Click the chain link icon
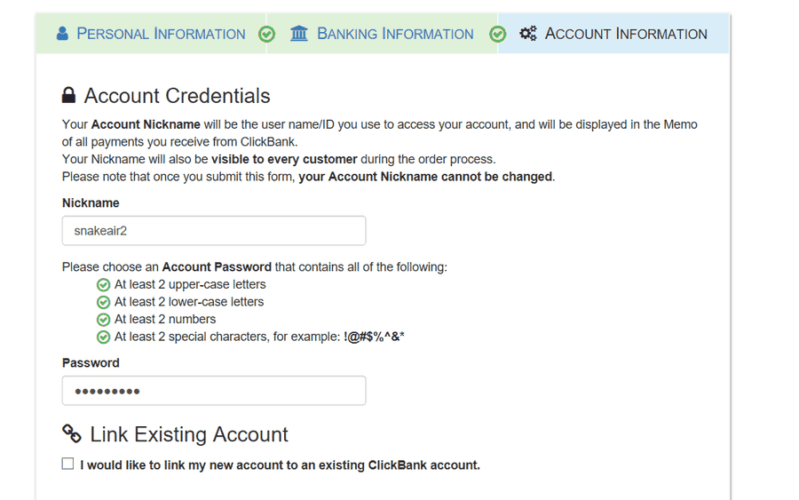The height and width of the screenshot is (500, 799). click(x=71, y=434)
